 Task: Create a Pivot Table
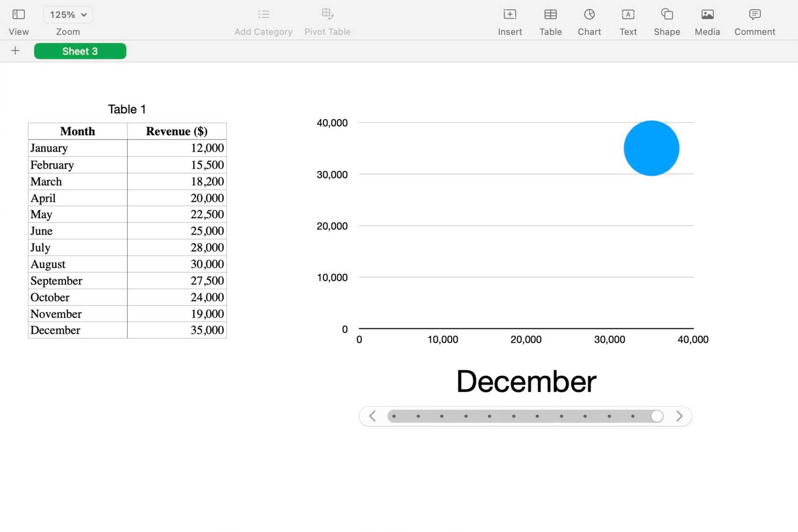pyautogui.click(x=327, y=20)
